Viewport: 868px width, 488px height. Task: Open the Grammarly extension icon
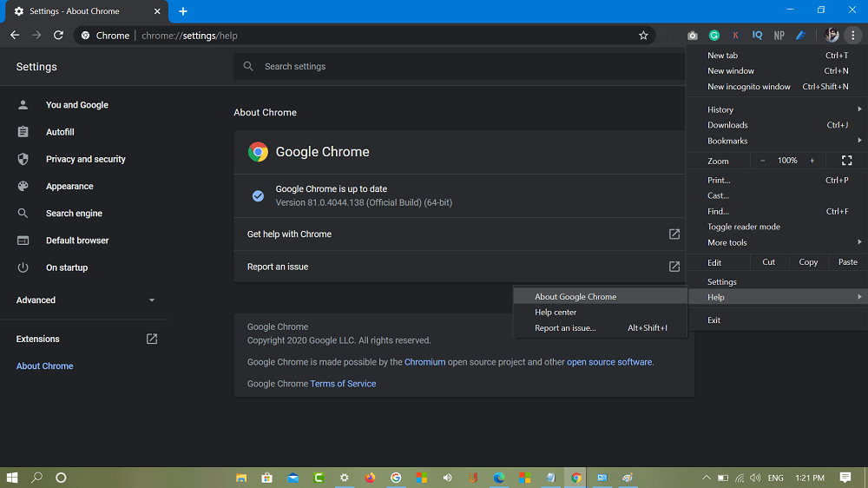[x=714, y=36]
